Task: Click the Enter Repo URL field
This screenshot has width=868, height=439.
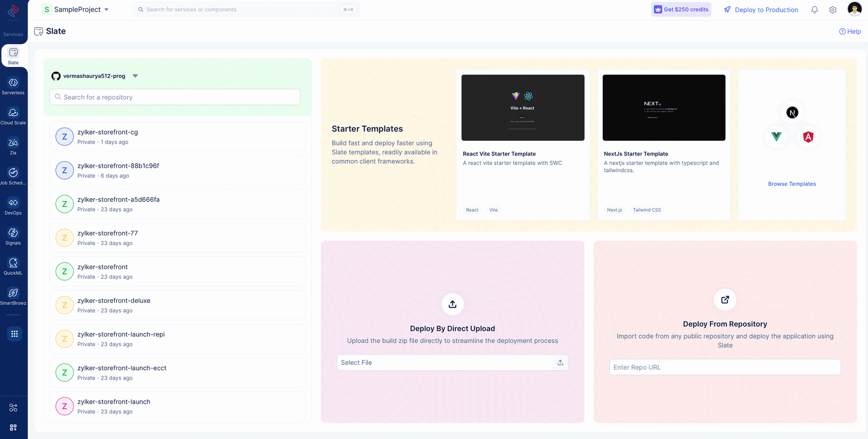Action: [x=725, y=367]
